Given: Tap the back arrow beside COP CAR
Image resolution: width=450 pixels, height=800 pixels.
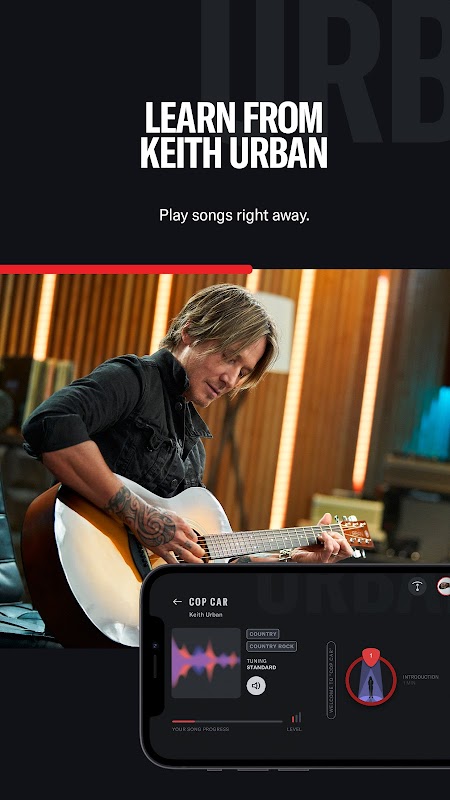Looking at the screenshot, I should point(177,602).
